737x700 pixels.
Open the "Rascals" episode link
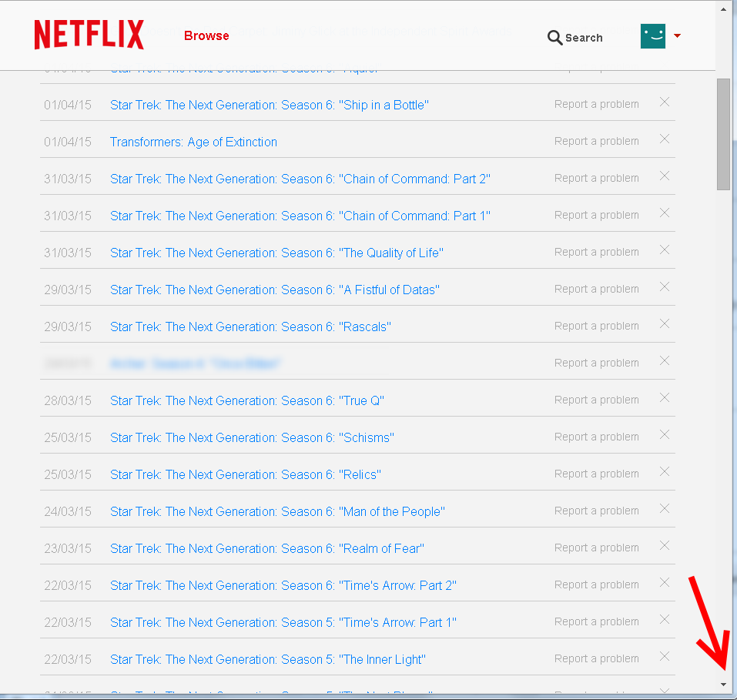(x=250, y=327)
